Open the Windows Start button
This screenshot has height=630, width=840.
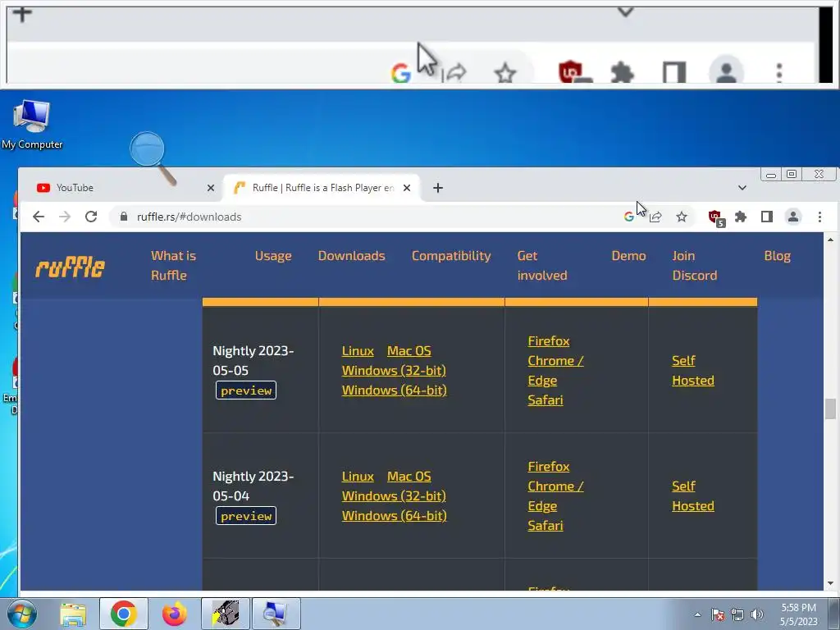tap(22, 614)
